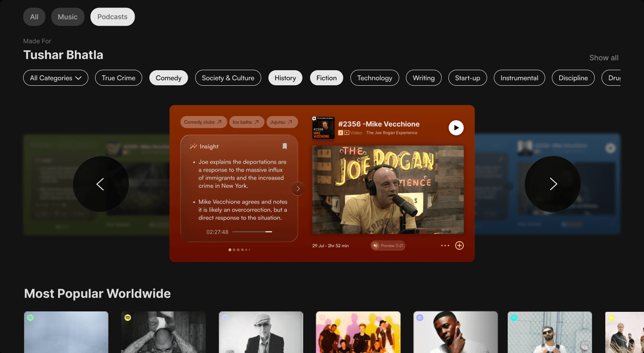Click the Tushar Bhatla heading

tap(63, 55)
